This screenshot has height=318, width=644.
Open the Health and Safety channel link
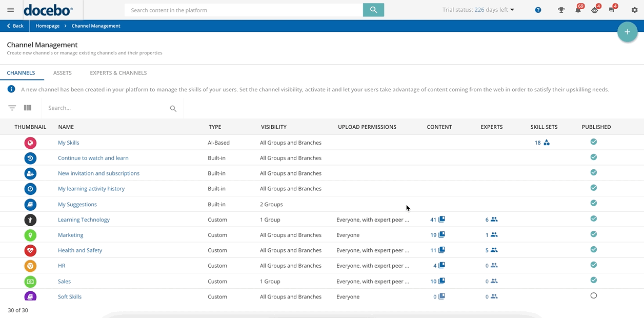tap(80, 250)
